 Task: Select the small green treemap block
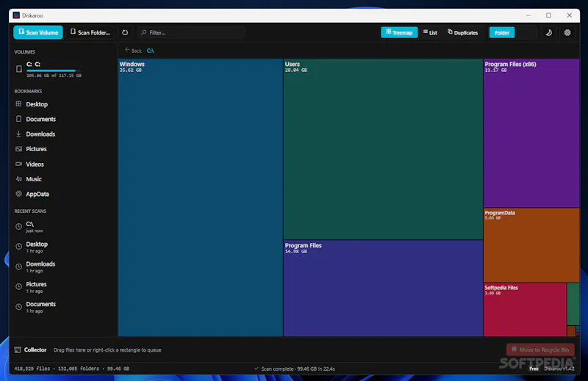pyautogui.click(x=573, y=304)
